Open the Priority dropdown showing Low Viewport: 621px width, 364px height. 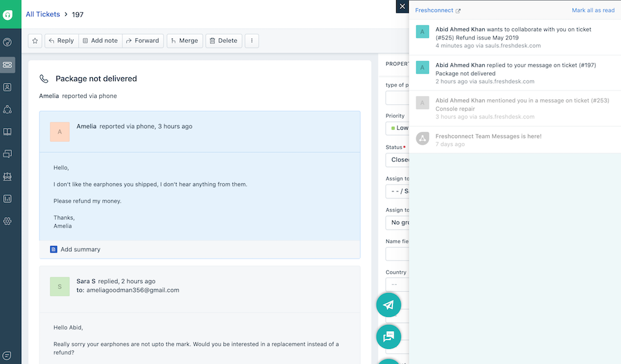397,128
